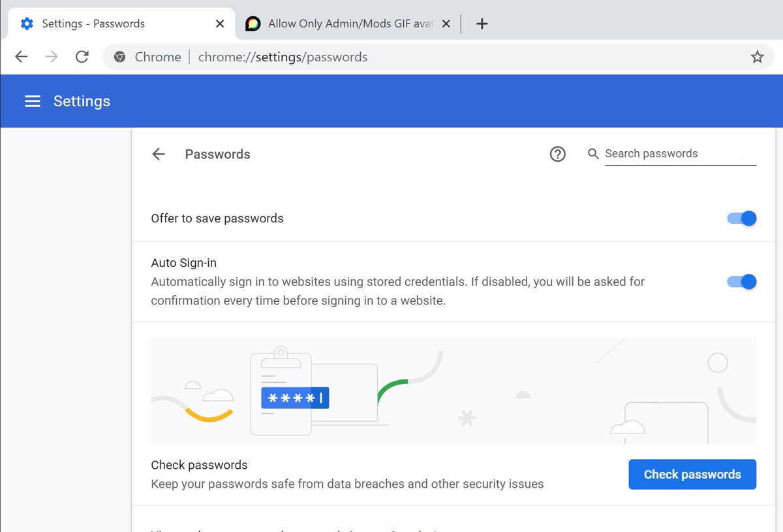This screenshot has width=783, height=532.
Task: Close the Allow Only Admin/Mods tab
Action: (x=446, y=24)
